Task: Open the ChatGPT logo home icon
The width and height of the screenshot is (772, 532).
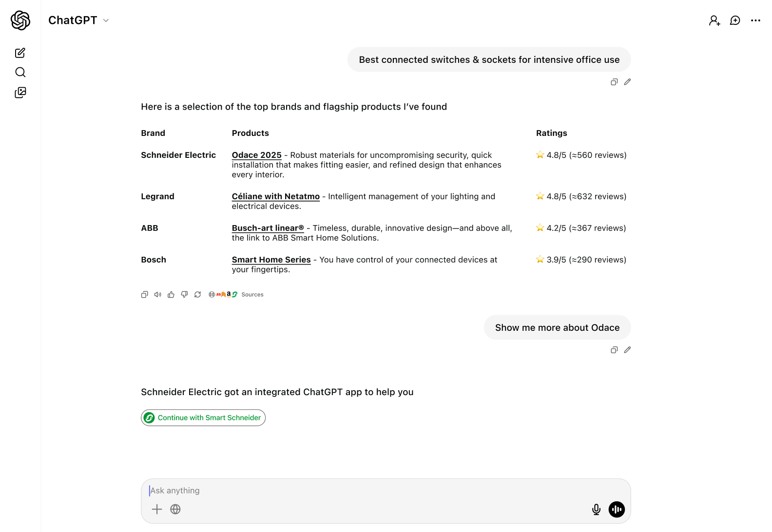Action: (20, 20)
